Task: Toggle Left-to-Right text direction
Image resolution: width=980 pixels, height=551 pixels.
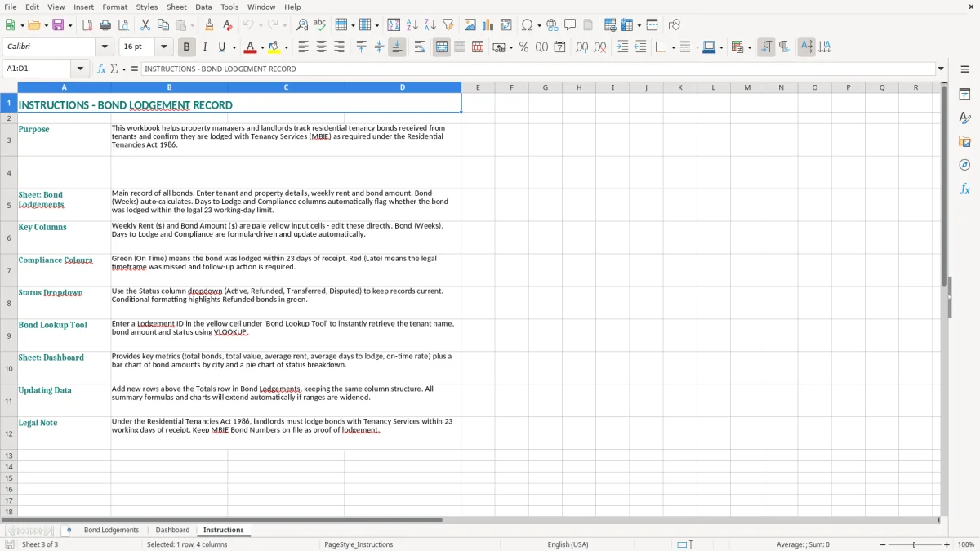Action: click(766, 47)
